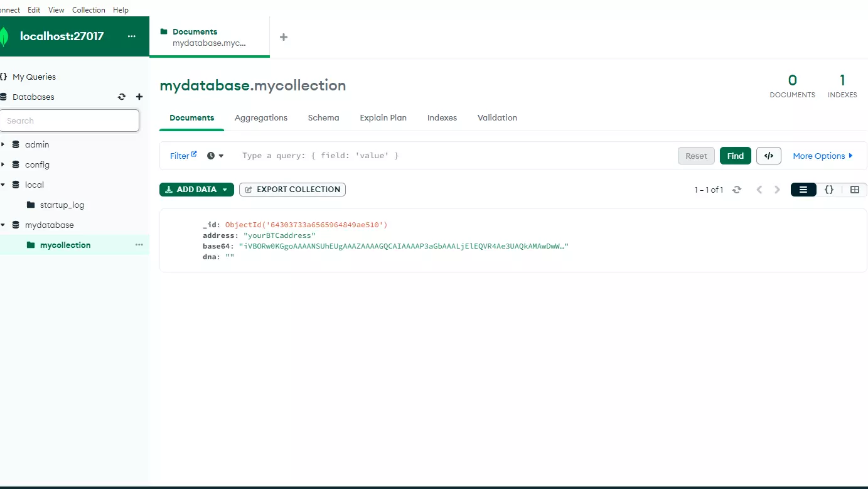
Task: Open the Collection menu in menu bar
Action: pos(88,9)
